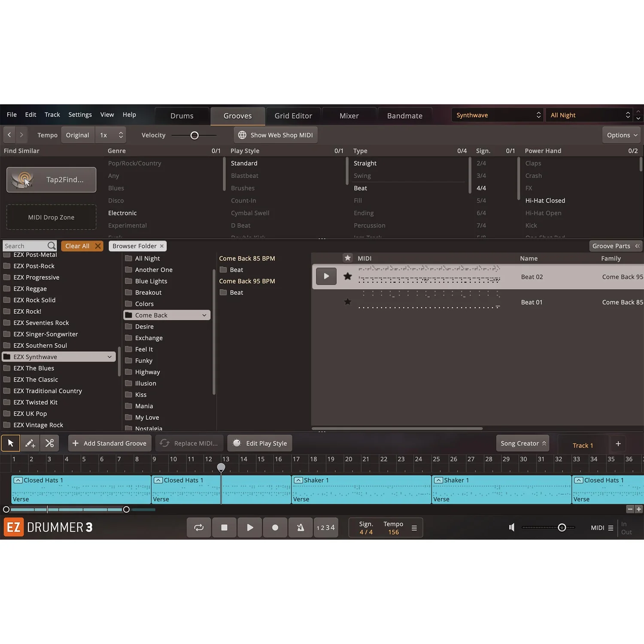Switch to the Bandmate tab
The height and width of the screenshot is (644, 644).
(405, 116)
